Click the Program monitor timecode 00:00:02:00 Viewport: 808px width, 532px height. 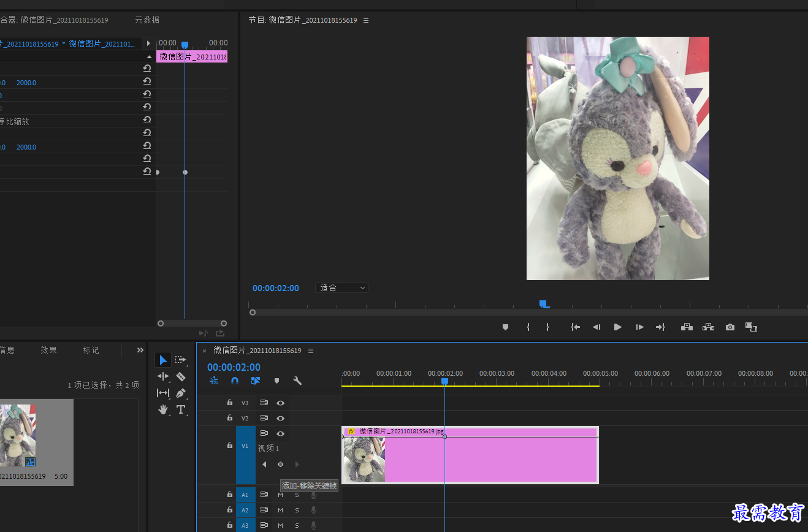(x=276, y=288)
